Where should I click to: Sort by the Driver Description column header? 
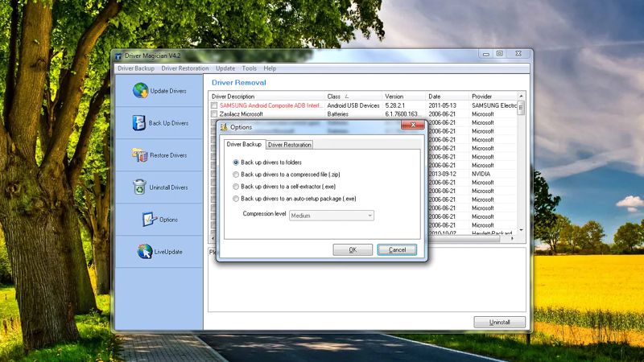point(266,97)
